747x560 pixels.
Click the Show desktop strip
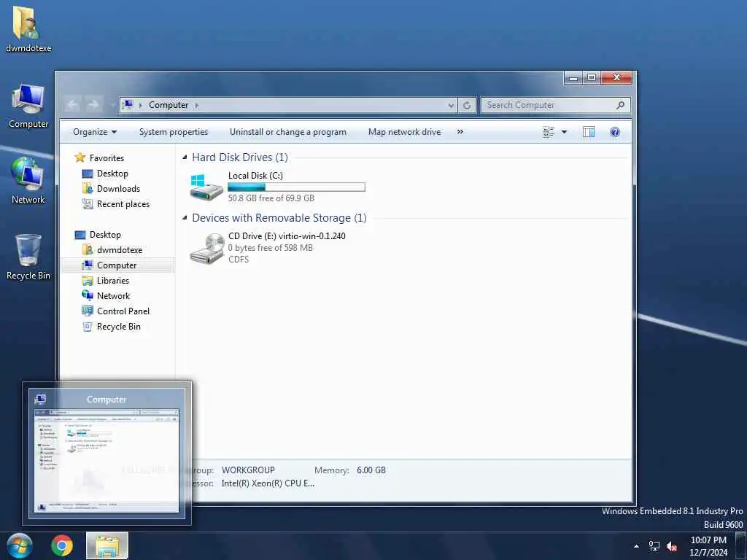741,546
